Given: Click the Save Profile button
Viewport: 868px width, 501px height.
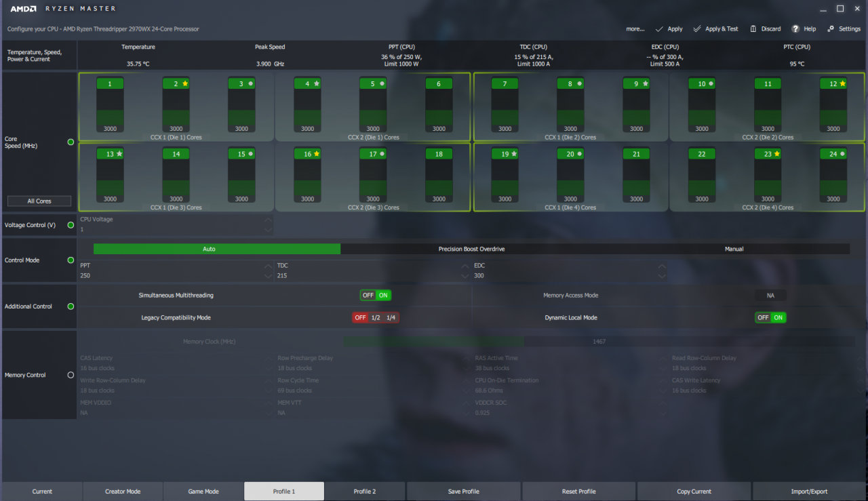Looking at the screenshot, I should tap(464, 492).
